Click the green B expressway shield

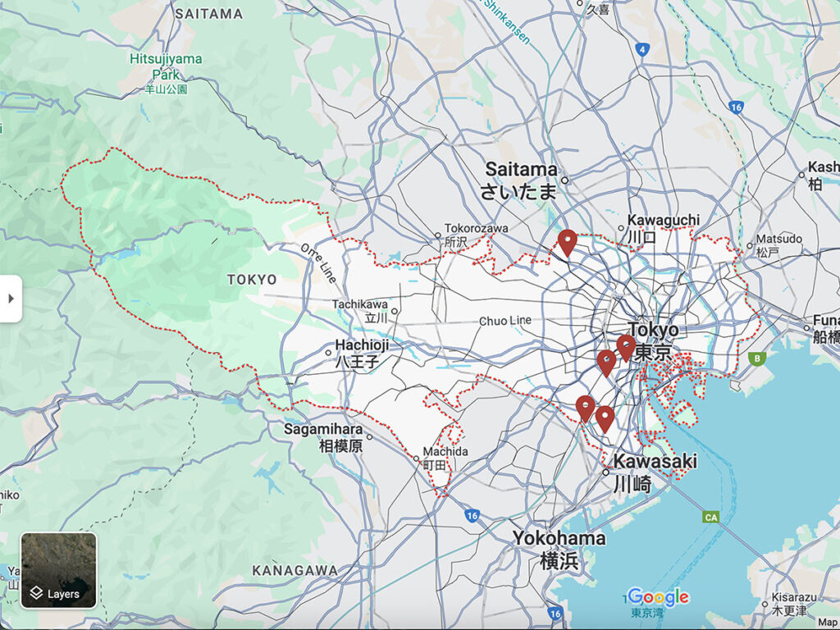click(757, 358)
